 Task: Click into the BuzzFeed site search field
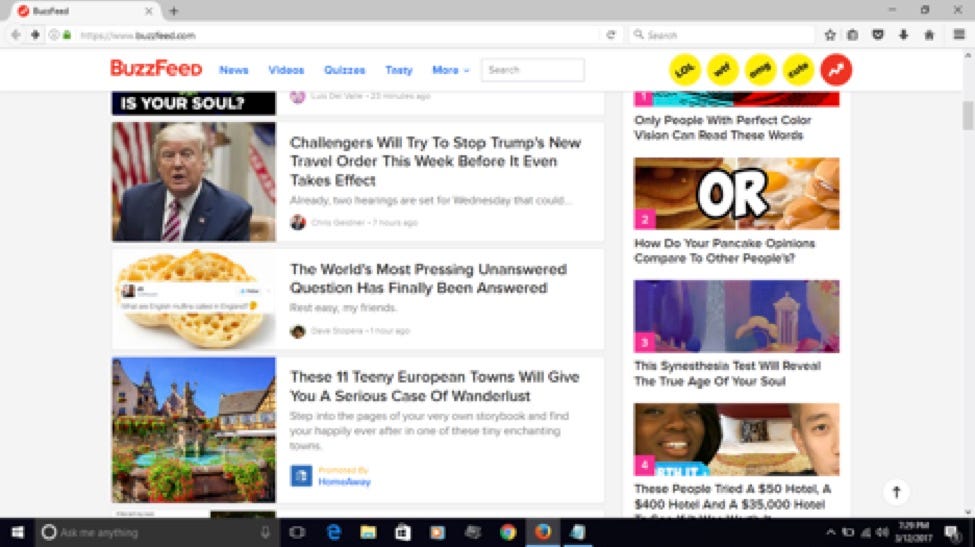point(533,70)
